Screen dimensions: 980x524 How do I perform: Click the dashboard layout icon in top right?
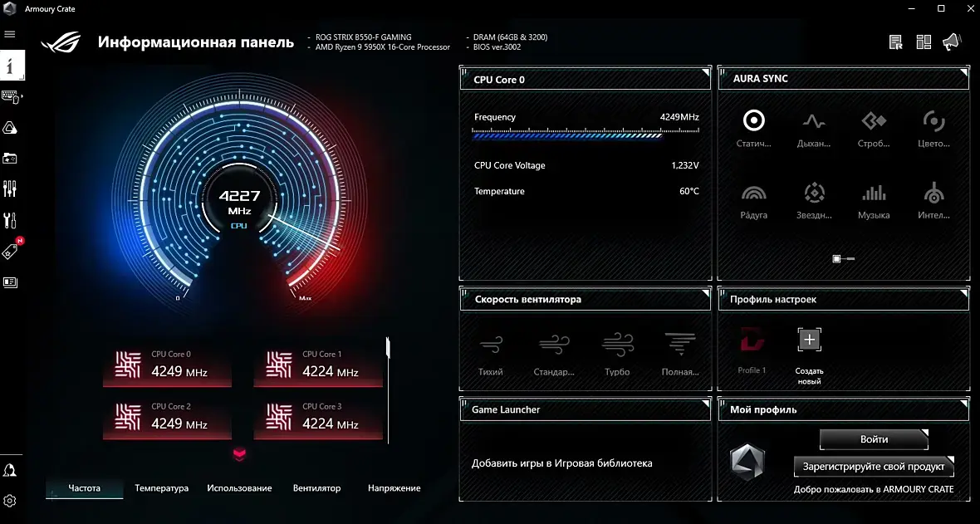924,42
